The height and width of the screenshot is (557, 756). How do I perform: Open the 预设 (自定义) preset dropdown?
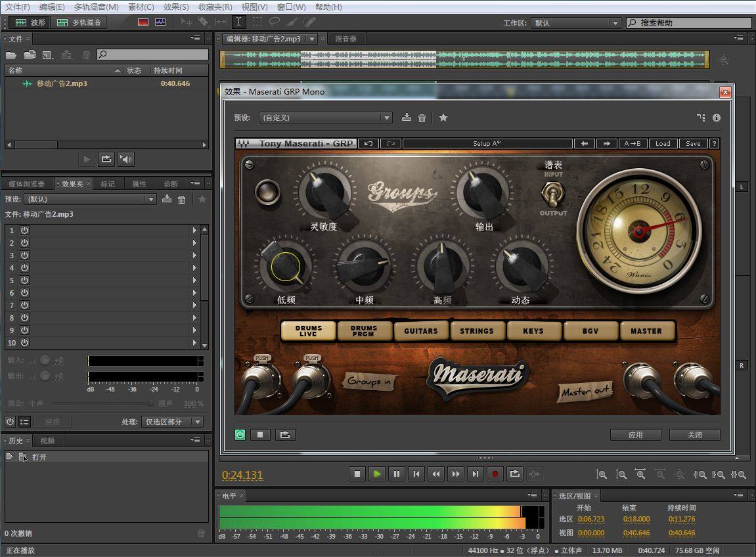coord(325,118)
